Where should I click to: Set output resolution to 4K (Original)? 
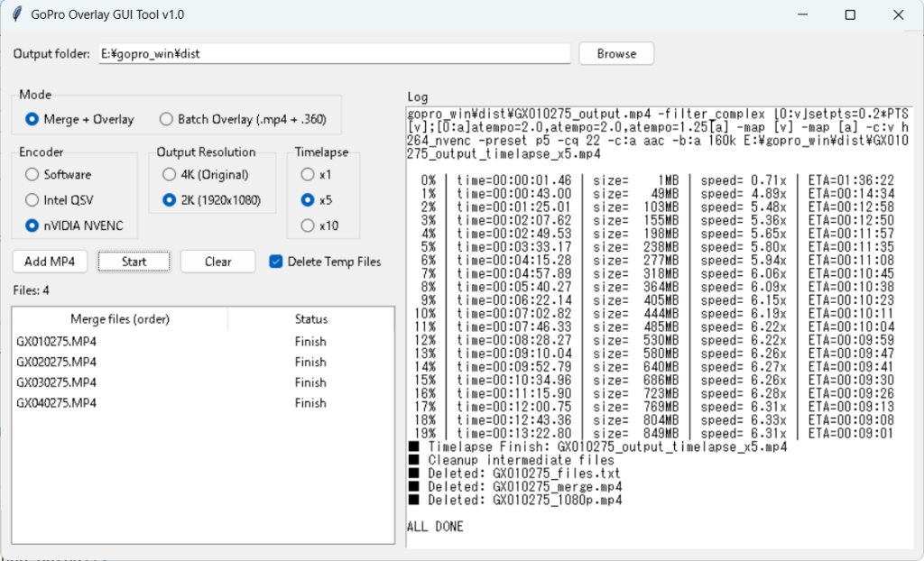click(x=169, y=174)
